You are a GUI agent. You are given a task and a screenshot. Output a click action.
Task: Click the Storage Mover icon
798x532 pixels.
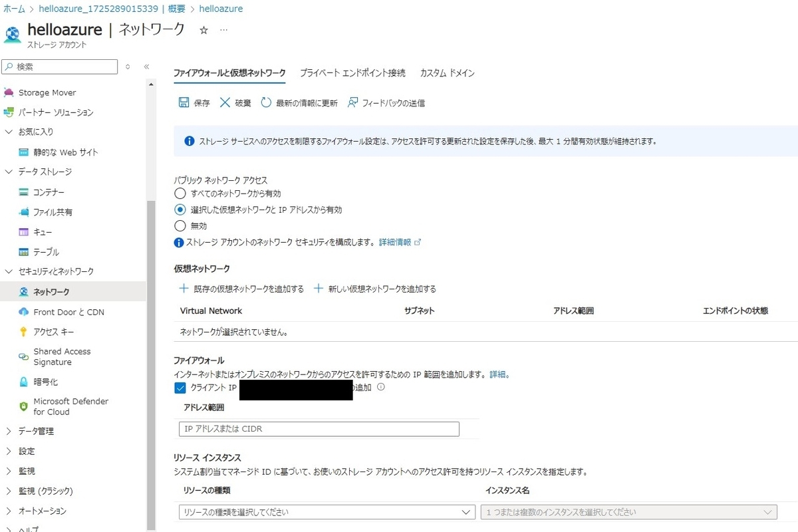coord(9,92)
